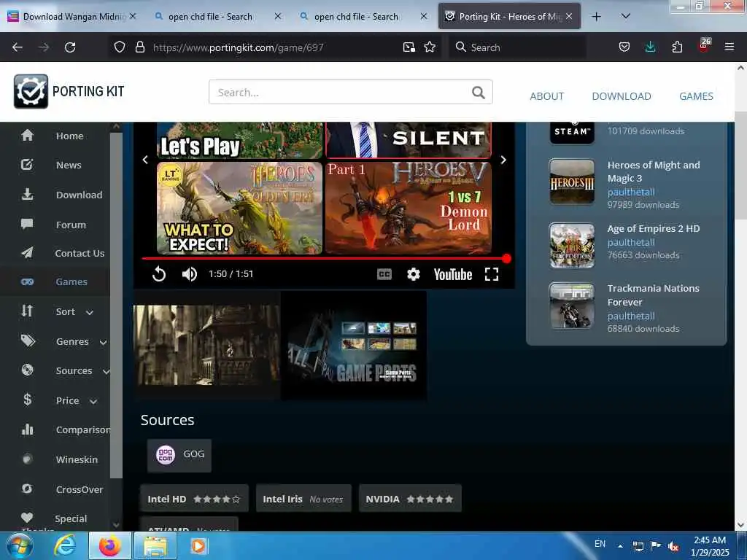Reload the page in Firefox
The image size is (747, 560).
click(70, 47)
